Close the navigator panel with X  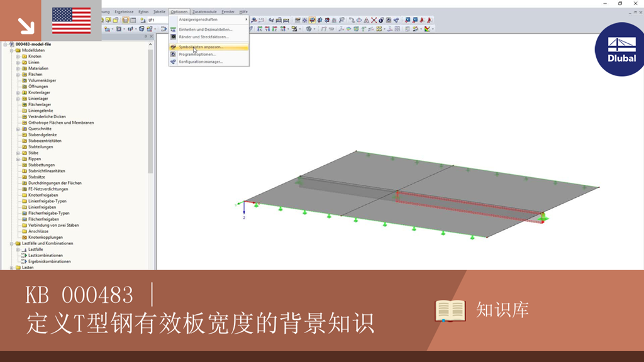tap(151, 36)
